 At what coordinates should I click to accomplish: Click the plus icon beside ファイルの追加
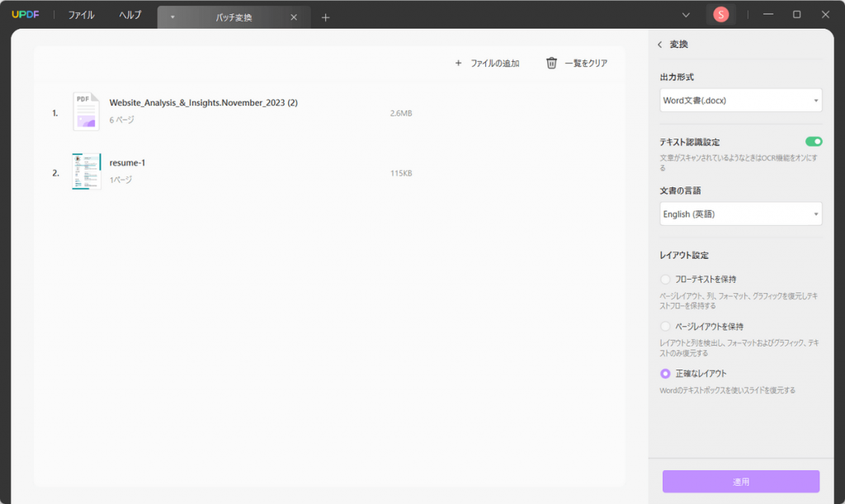pyautogui.click(x=458, y=63)
